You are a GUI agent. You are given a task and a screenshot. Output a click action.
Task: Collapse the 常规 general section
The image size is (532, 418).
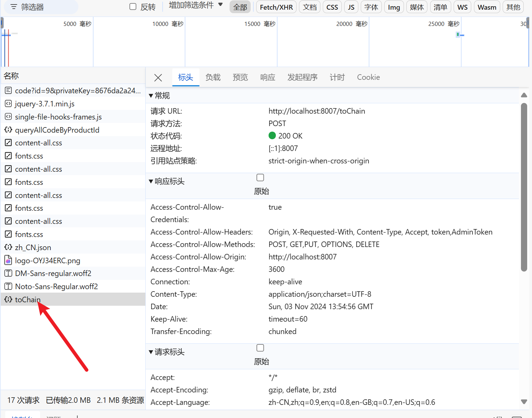[x=151, y=96]
